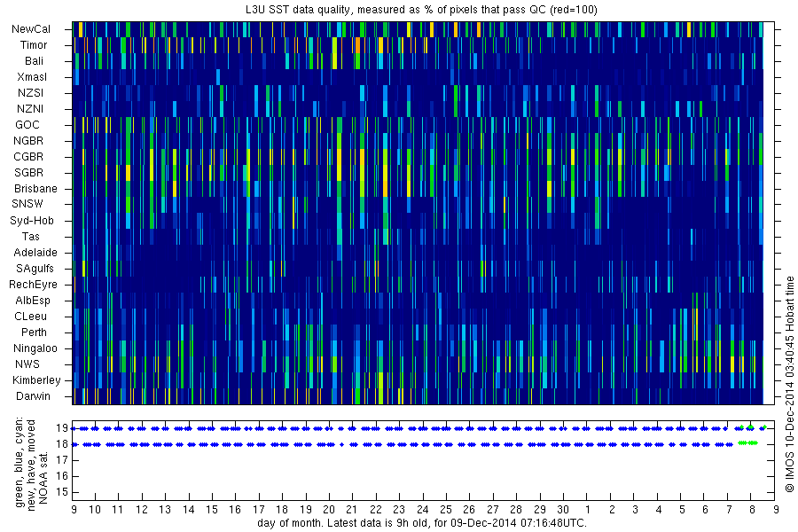Screen dimensions: 798x532
Task: Click the chart title L3U SST data quality
Action: click(421, 10)
